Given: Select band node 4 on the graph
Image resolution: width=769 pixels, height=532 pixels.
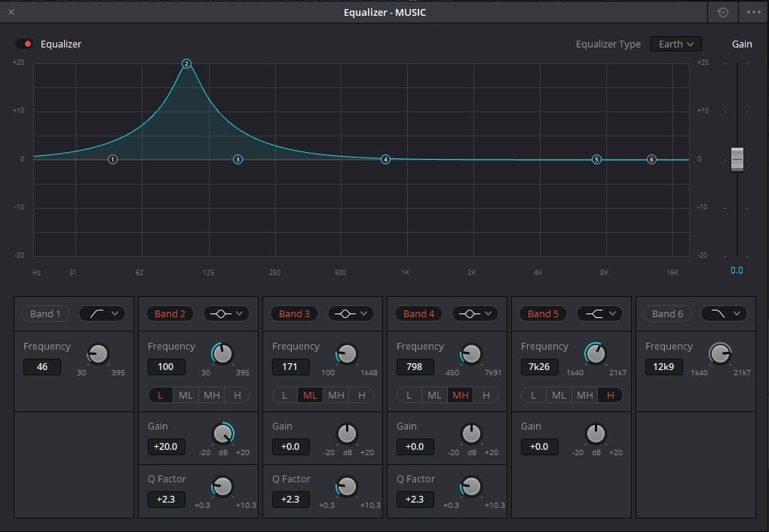Looking at the screenshot, I should tap(385, 159).
